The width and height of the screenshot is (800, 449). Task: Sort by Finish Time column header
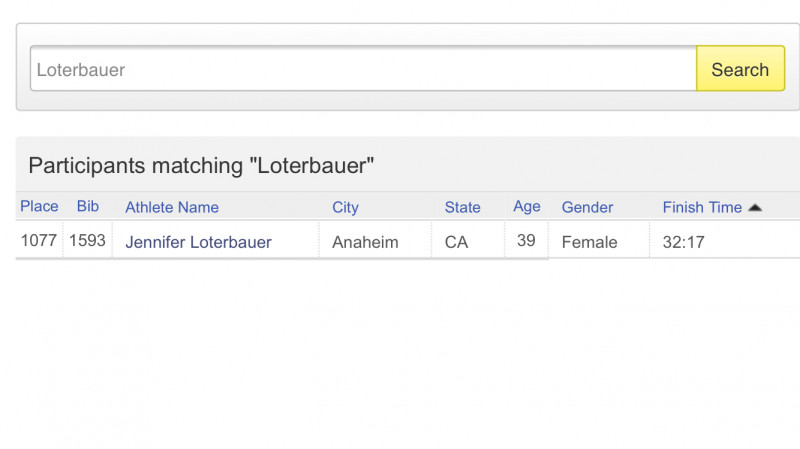pos(702,208)
